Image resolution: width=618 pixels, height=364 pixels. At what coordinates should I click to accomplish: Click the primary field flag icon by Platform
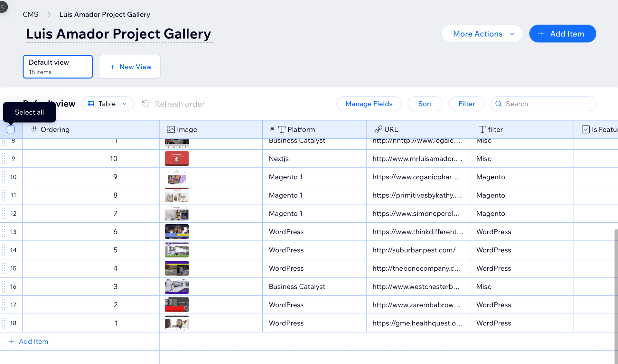[x=272, y=129]
